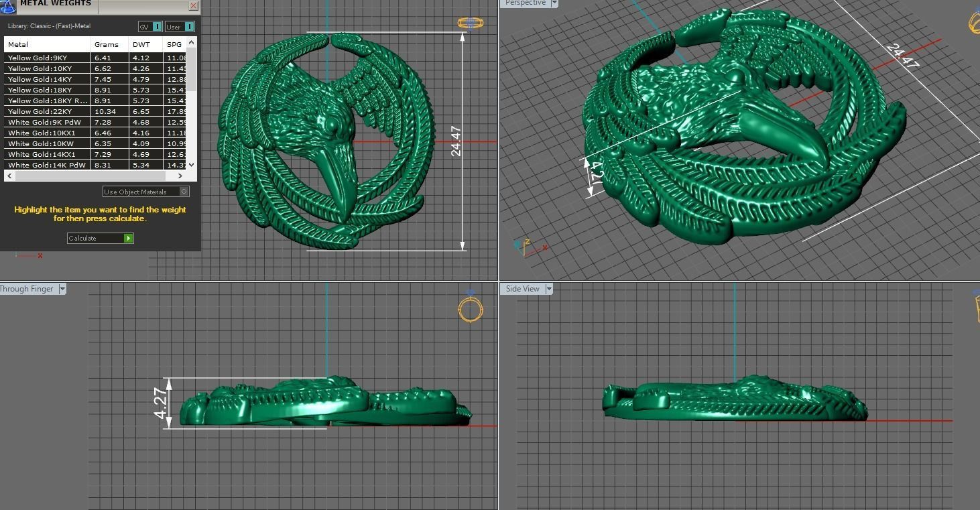Enable Use Object Materials option
980x510 pixels.
coord(146,192)
